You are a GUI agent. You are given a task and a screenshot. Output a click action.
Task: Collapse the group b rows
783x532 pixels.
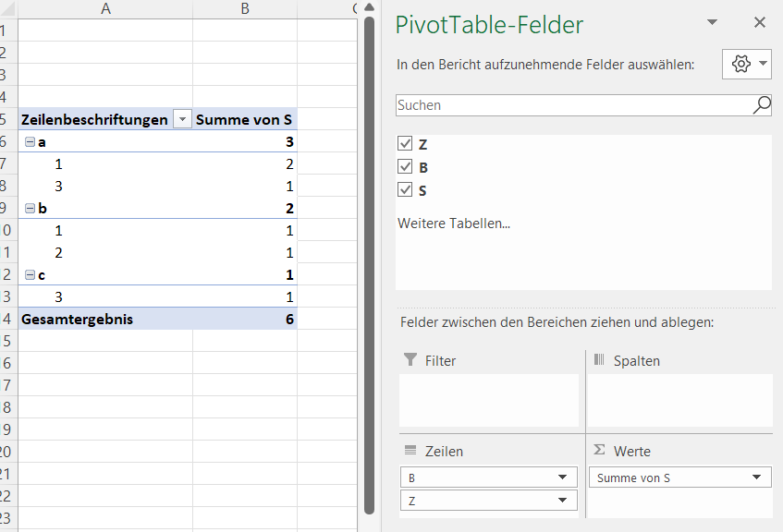pos(30,209)
